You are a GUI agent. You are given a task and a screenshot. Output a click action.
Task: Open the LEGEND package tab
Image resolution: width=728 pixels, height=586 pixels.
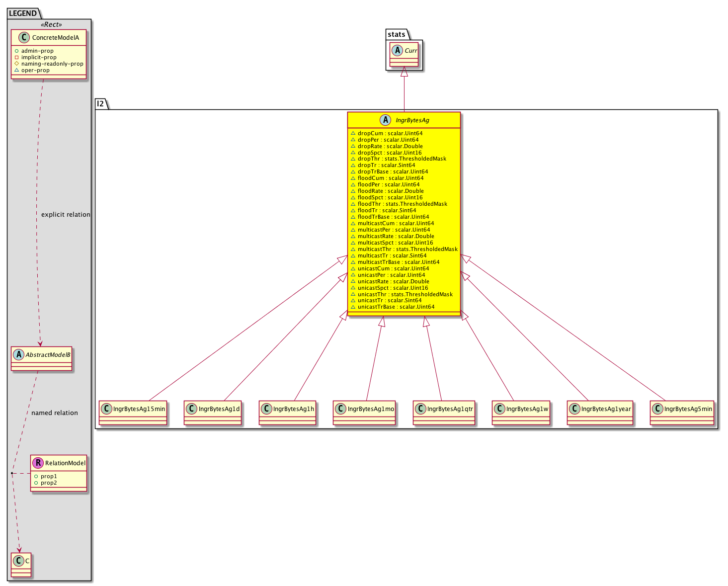pos(22,13)
